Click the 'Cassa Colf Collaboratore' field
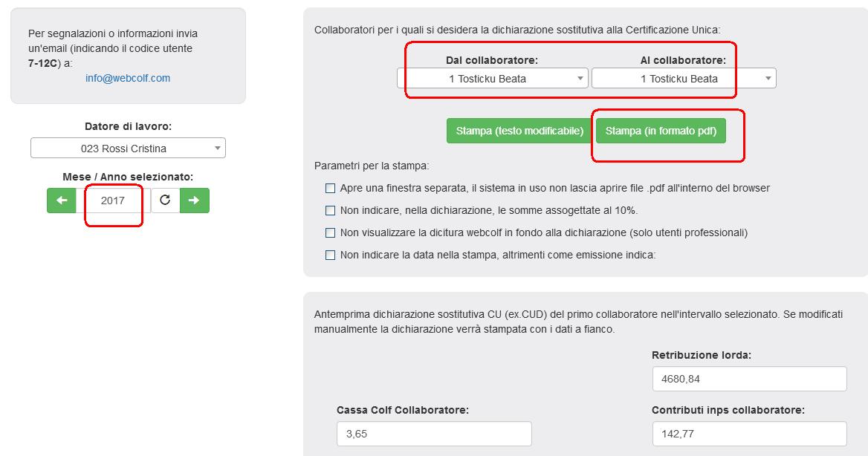The image size is (868, 456). (434, 434)
